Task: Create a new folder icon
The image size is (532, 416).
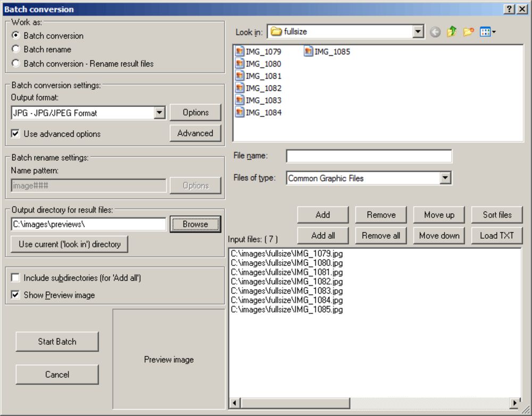Action: (468, 32)
